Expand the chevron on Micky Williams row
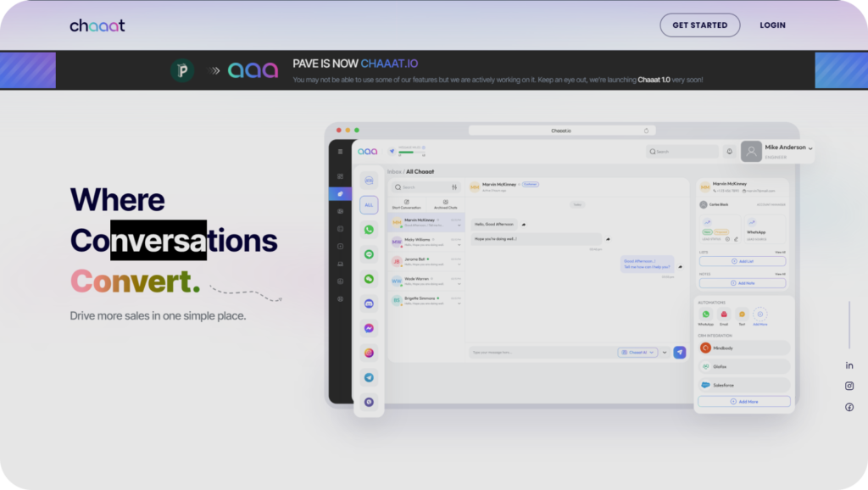This screenshot has width=868, height=490. pyautogui.click(x=459, y=245)
